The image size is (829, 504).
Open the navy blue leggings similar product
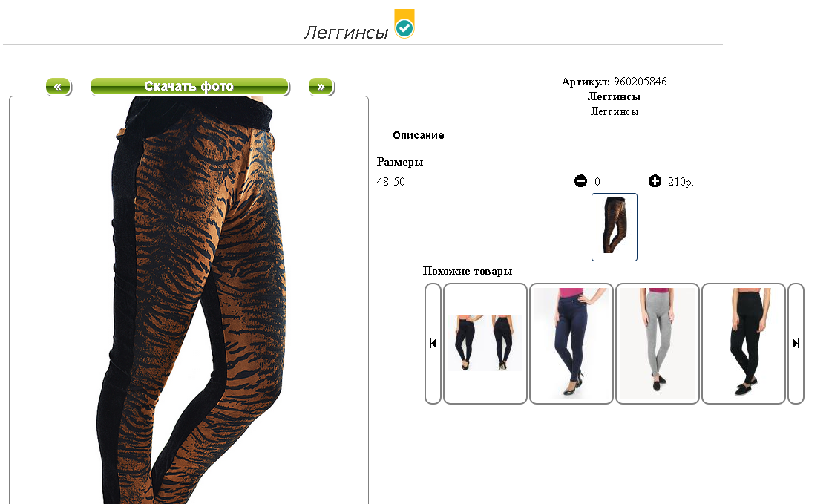571,343
